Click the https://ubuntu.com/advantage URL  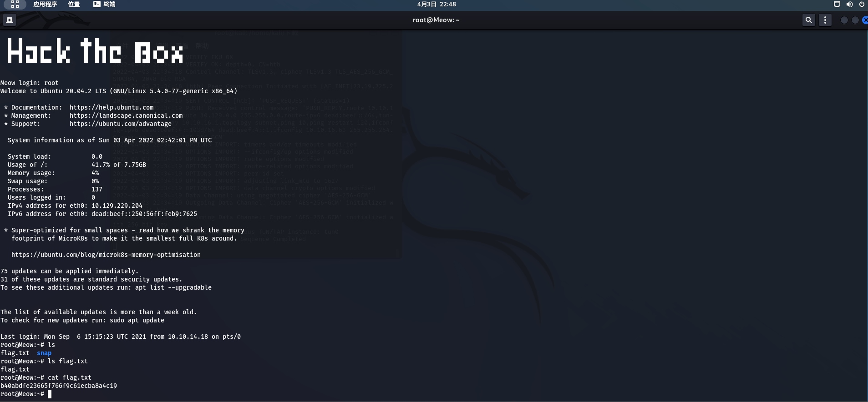click(x=121, y=124)
